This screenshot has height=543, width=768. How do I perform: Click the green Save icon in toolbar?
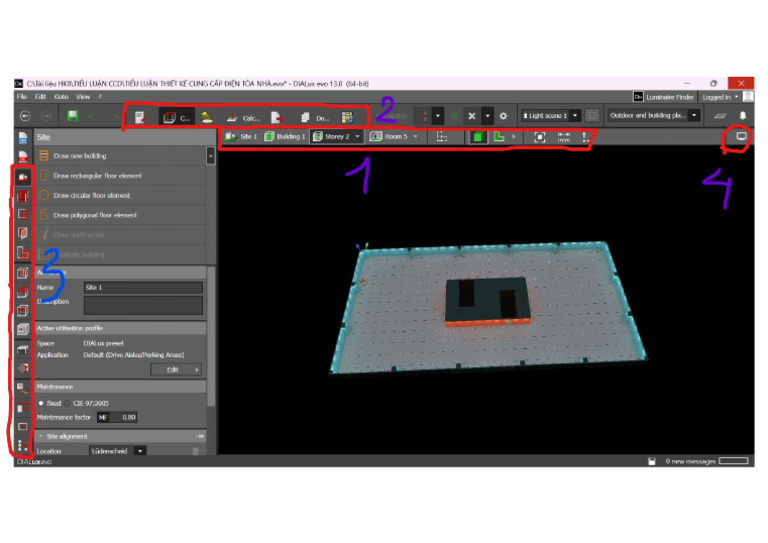point(73,116)
